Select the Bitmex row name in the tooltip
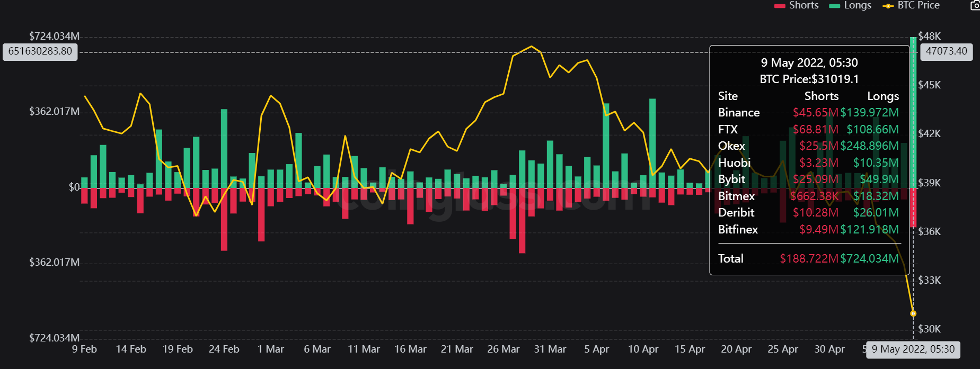This screenshot has width=980, height=369. [736, 196]
